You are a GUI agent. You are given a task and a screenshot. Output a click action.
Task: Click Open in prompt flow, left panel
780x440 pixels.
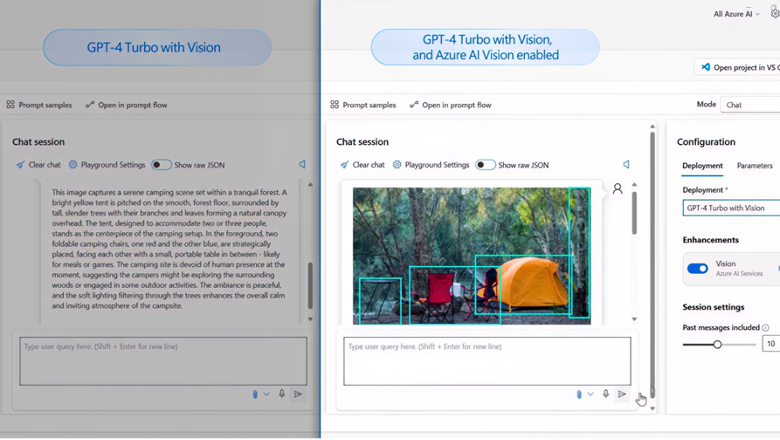[x=126, y=105]
